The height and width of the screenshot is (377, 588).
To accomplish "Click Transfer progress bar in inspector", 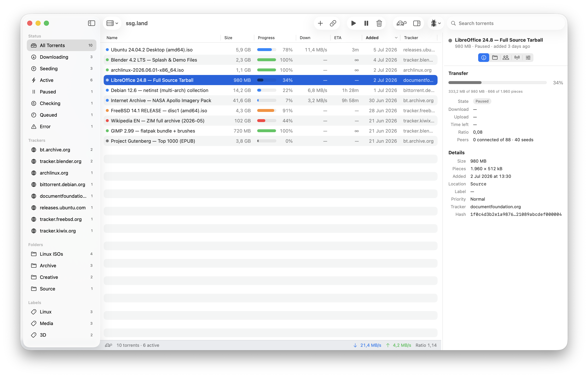I will 497,83.
